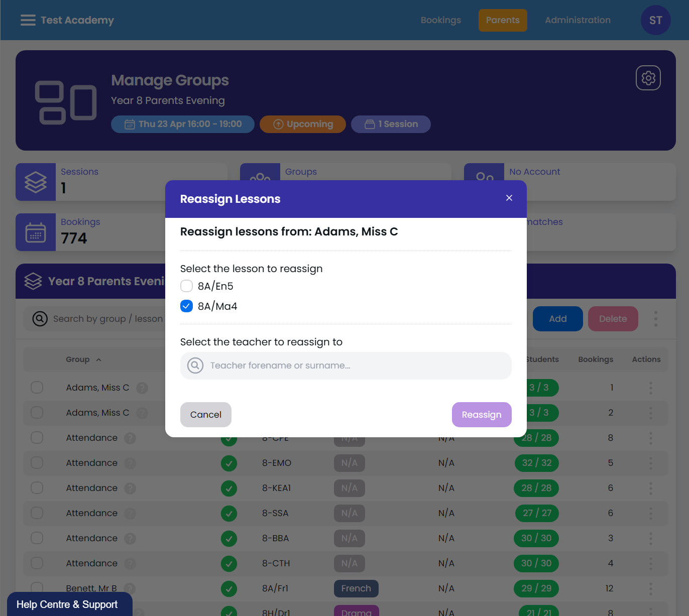Select the checkbox for Benett, Mr B
Screen dimensions: 689x616
tap(37, 588)
